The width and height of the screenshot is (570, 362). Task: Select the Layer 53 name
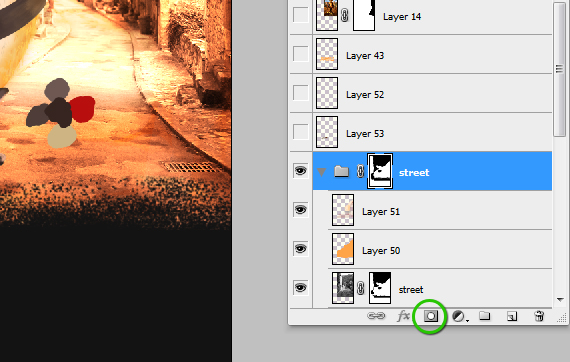tap(365, 133)
